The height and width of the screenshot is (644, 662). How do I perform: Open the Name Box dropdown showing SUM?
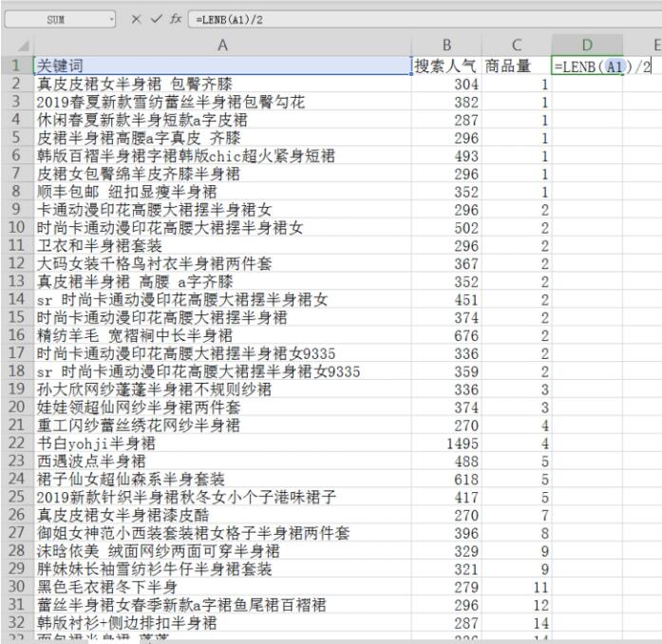coord(111,19)
